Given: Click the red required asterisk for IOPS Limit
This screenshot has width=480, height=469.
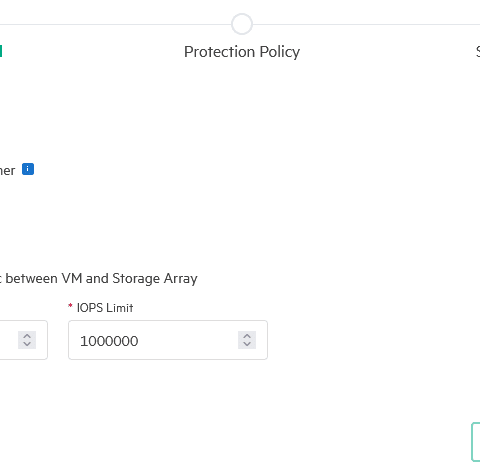Looking at the screenshot, I should pos(70,306).
